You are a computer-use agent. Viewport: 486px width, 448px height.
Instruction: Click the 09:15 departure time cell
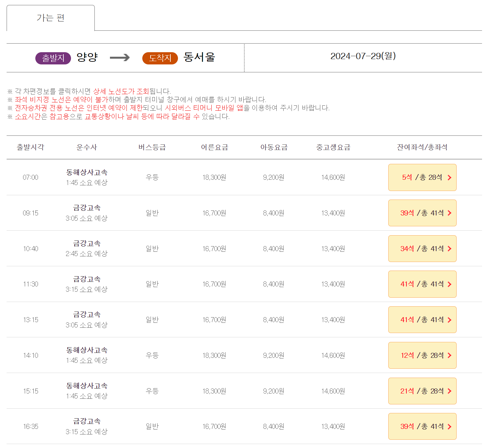pos(30,213)
